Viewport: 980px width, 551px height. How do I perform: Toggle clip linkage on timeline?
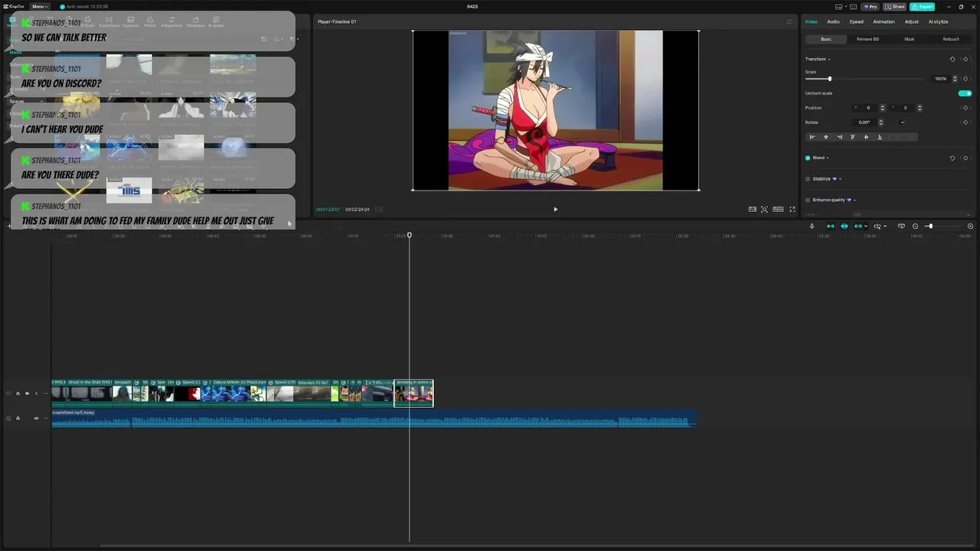pyautogui.click(x=858, y=226)
